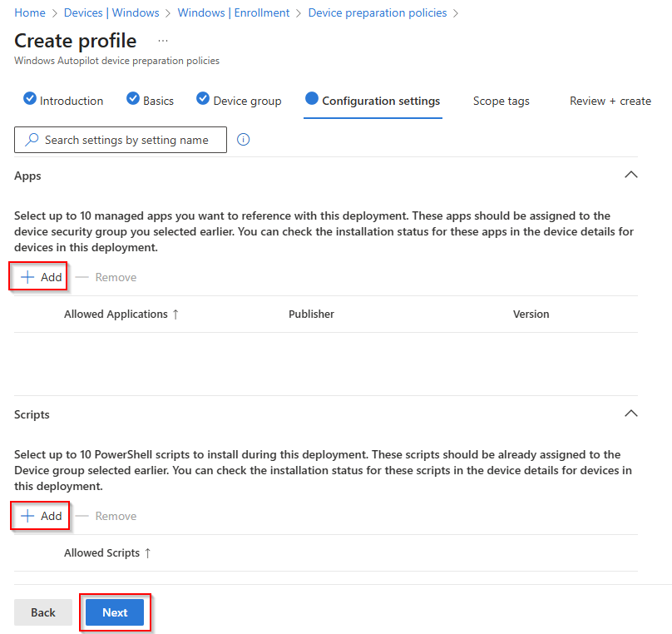Select the Scope tags tab
The image size is (672, 634).
[501, 101]
